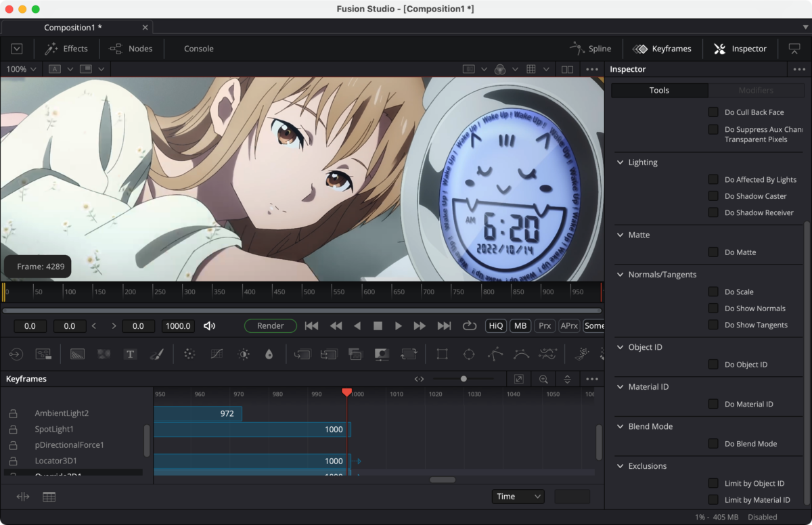This screenshot has height=525, width=812.
Task: Open the viewer options three-dot menu
Action: [592, 69]
